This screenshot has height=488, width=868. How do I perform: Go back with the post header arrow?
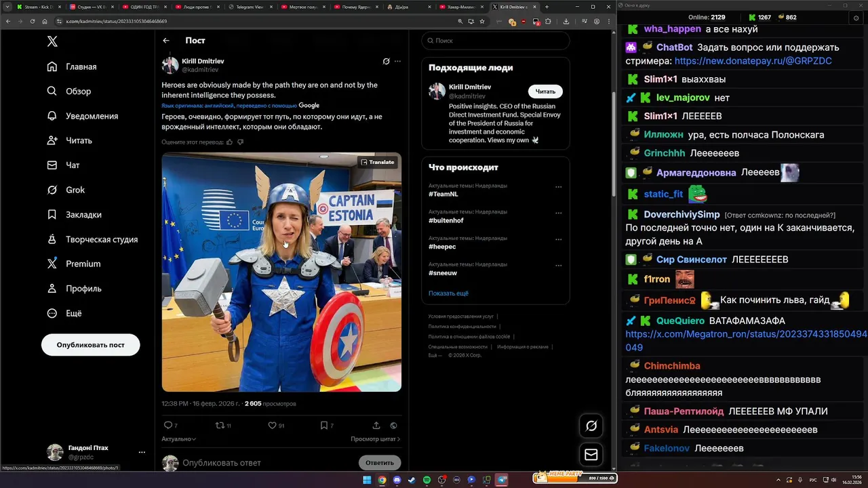coord(166,41)
